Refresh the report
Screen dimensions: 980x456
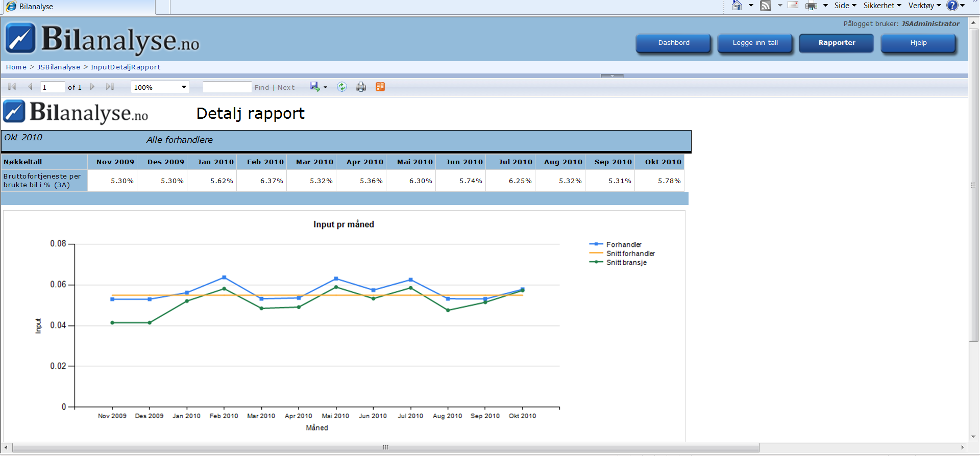(342, 87)
